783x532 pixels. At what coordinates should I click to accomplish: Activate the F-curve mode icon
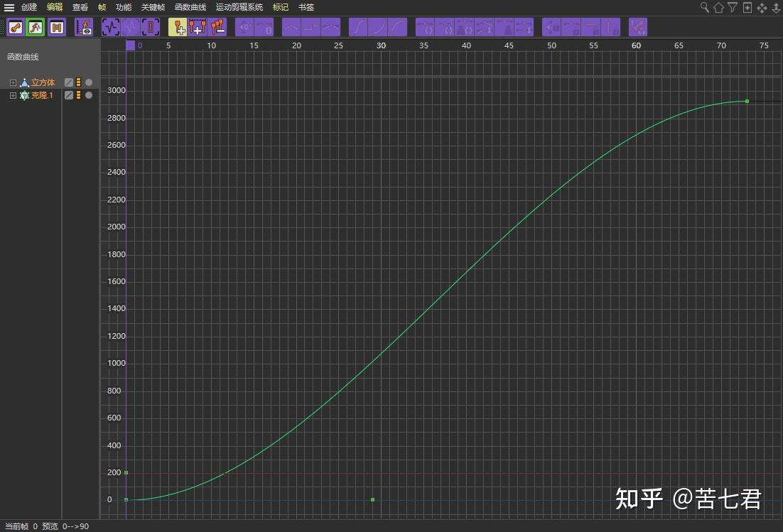[35, 27]
